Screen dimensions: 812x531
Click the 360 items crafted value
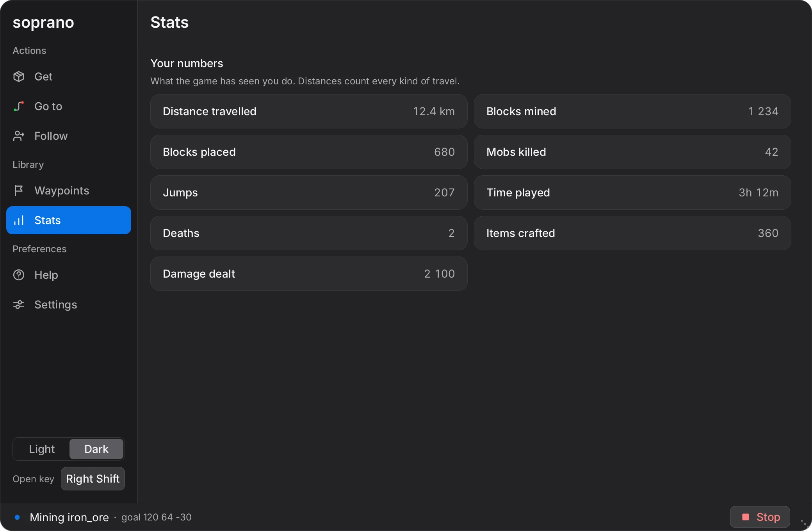point(768,233)
